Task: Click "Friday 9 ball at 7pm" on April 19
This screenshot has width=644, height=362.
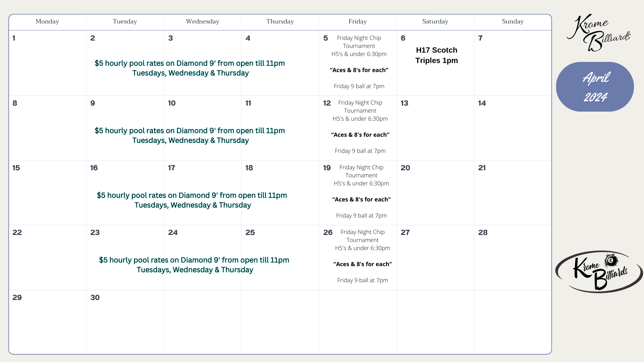Action: pyautogui.click(x=361, y=216)
